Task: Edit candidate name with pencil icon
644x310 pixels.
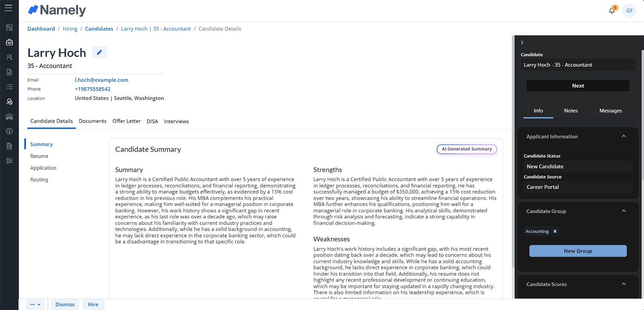Action: click(x=99, y=52)
